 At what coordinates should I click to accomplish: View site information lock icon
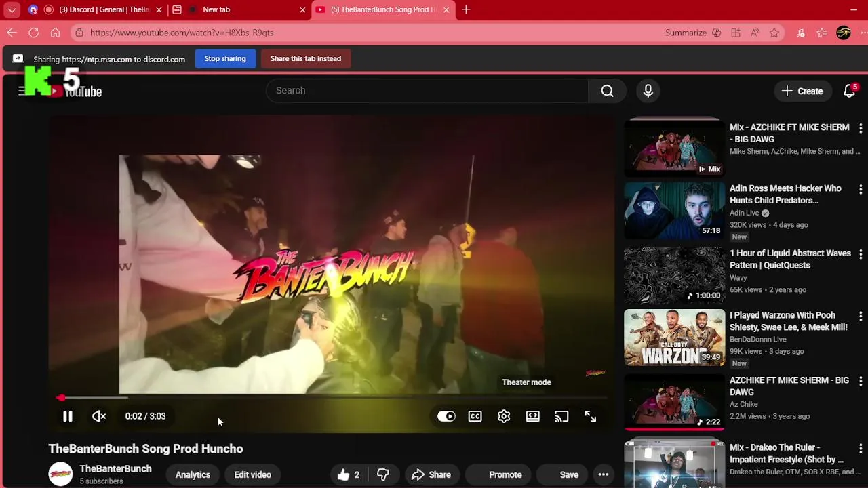pos(79,33)
